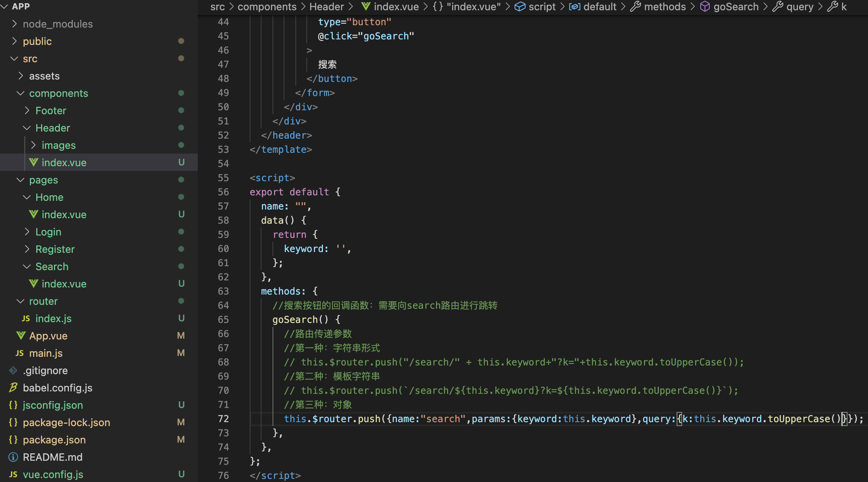868x482 pixels.
Task: Click the info icon next to README.md
Action: [x=13, y=457]
